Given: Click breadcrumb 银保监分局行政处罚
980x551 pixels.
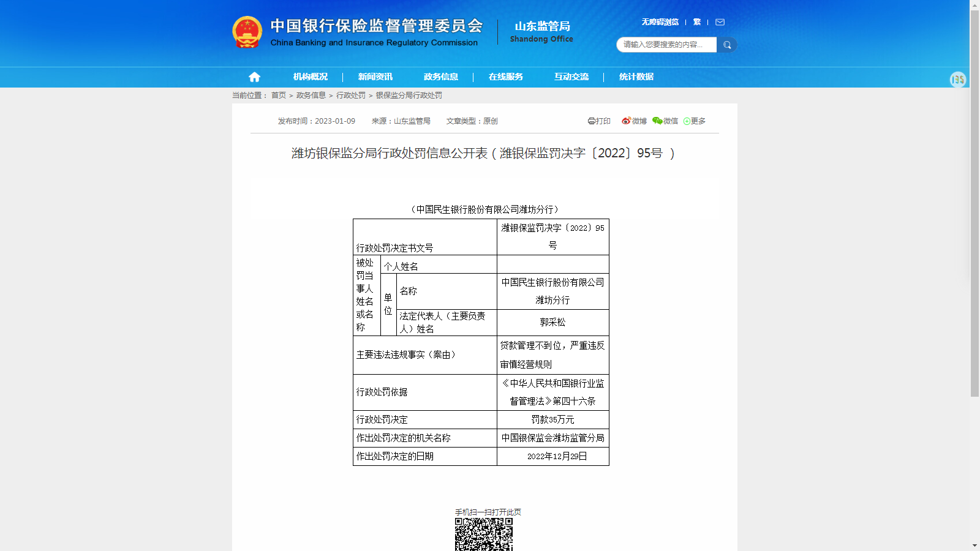Looking at the screenshot, I should pyautogui.click(x=409, y=96).
